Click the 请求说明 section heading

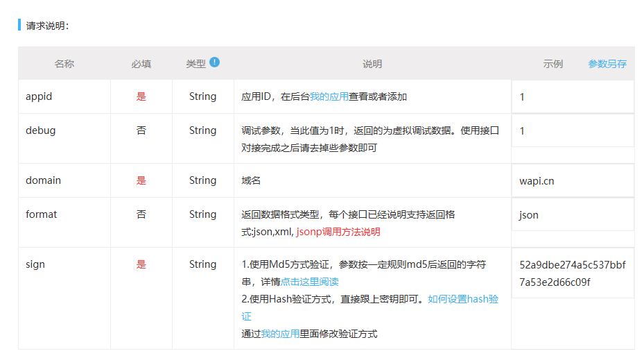tap(47, 26)
